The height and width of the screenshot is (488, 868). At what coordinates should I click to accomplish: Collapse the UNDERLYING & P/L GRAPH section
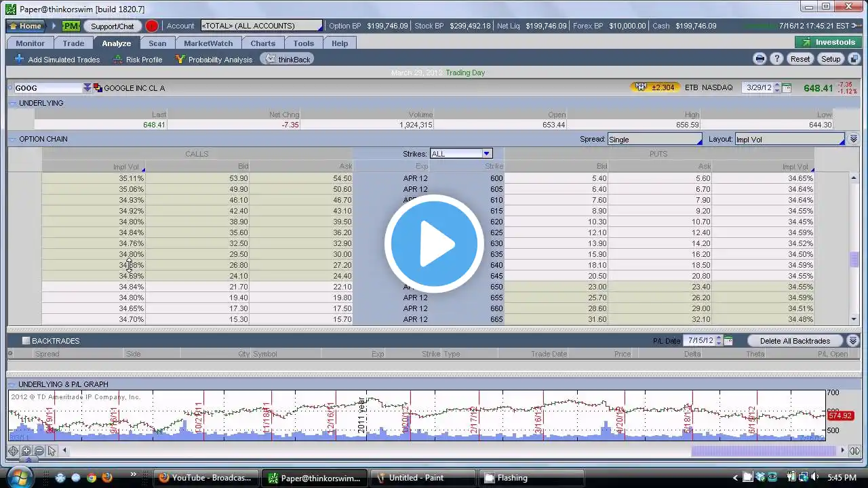point(12,384)
